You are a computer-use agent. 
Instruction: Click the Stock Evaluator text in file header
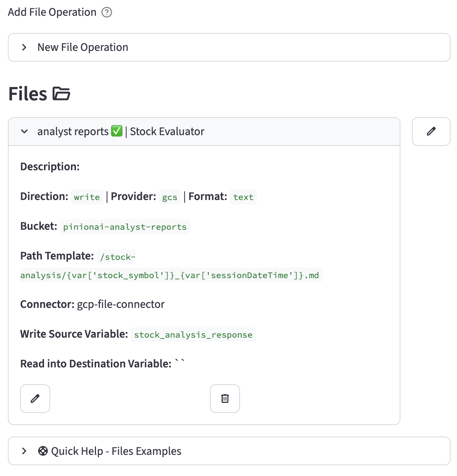(167, 132)
